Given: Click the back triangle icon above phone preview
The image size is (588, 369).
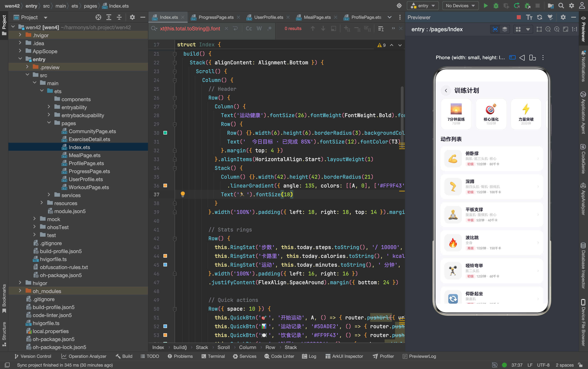Looking at the screenshot, I should coord(522,58).
